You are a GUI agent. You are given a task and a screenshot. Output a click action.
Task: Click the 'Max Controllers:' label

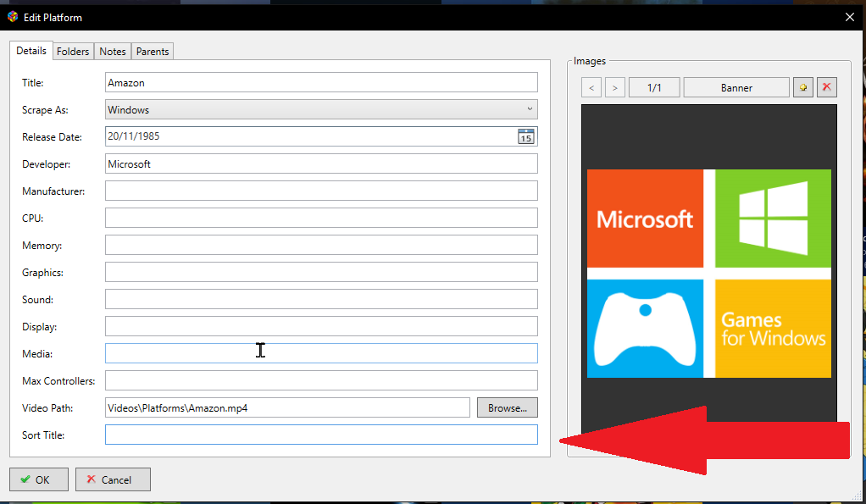(58, 381)
